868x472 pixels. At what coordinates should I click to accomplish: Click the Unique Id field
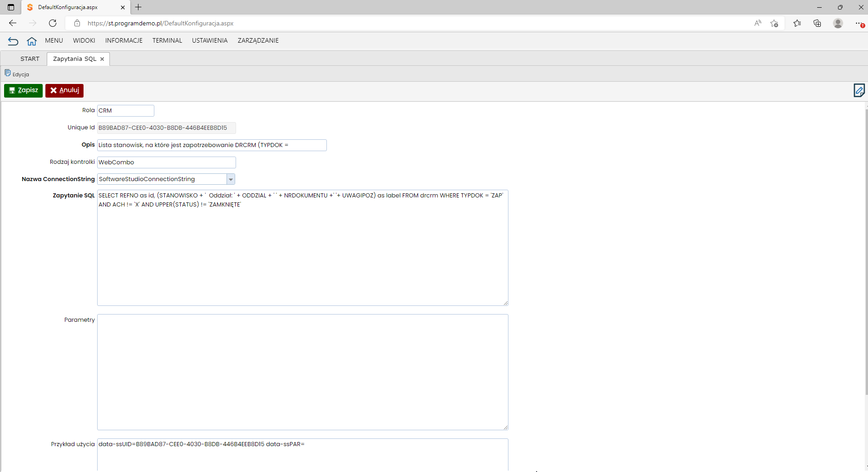point(167,128)
